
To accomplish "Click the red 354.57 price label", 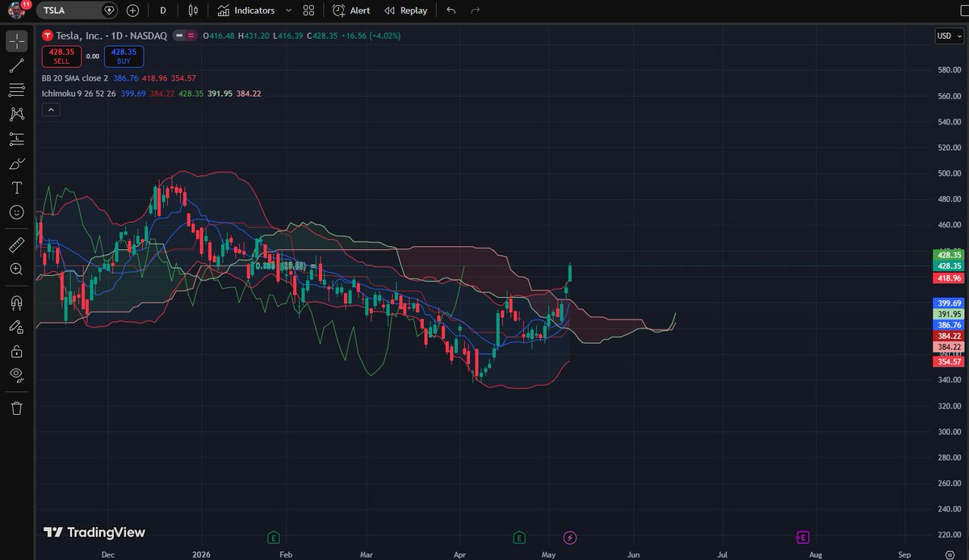I will 947,361.
